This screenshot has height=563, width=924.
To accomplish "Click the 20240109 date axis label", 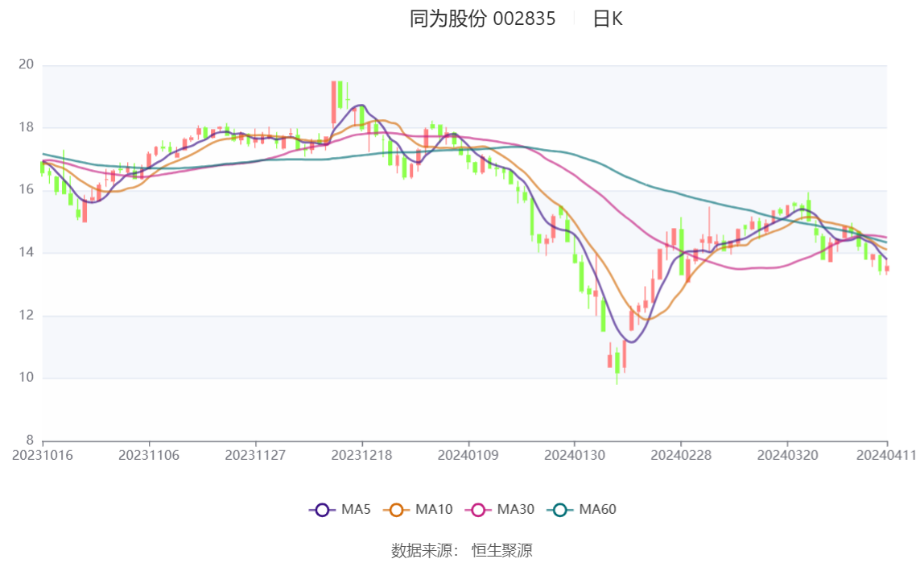I will pyautogui.click(x=468, y=455).
